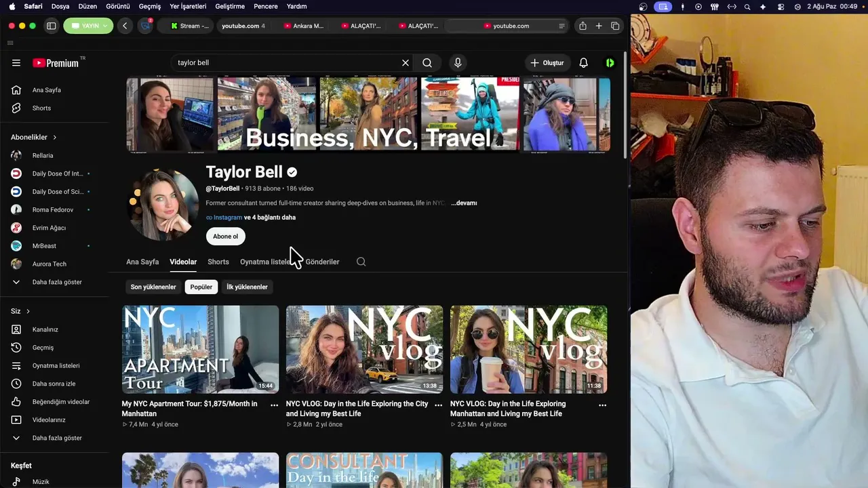The width and height of the screenshot is (868, 488).
Task: Sort by Son yüklenenler chip
Action: coord(153,287)
